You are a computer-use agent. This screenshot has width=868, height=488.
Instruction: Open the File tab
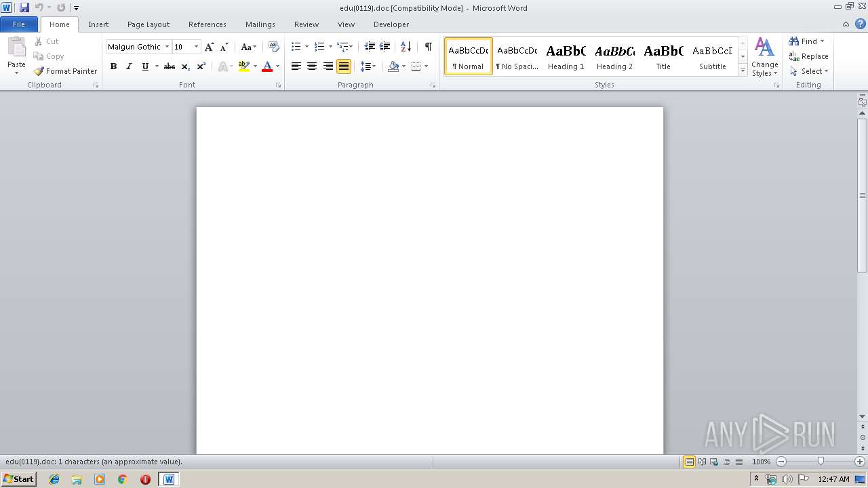[x=19, y=24]
